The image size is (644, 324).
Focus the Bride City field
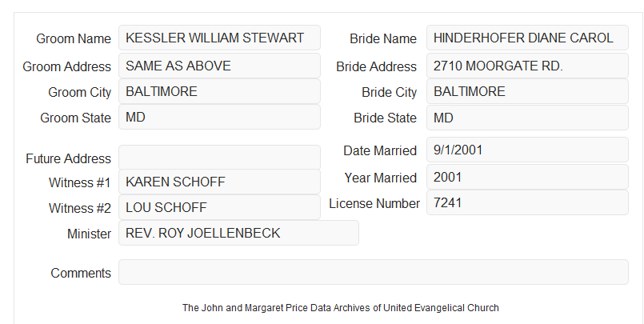click(527, 91)
